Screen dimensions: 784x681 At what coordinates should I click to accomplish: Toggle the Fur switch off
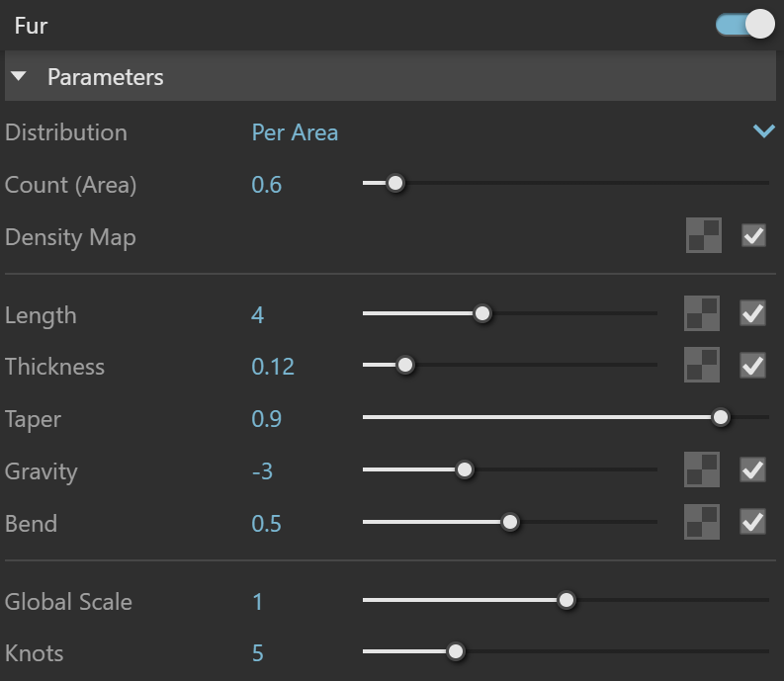pyautogui.click(x=745, y=24)
